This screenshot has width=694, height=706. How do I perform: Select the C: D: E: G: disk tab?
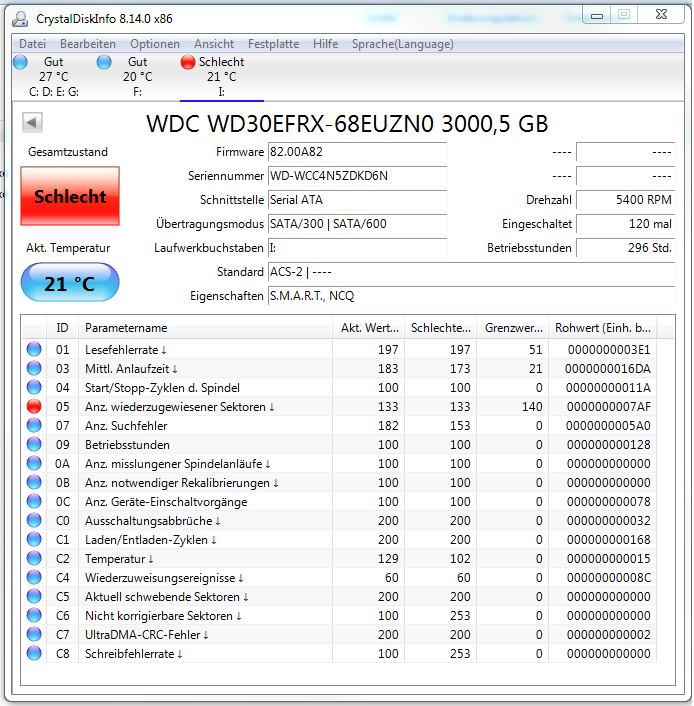pos(54,77)
